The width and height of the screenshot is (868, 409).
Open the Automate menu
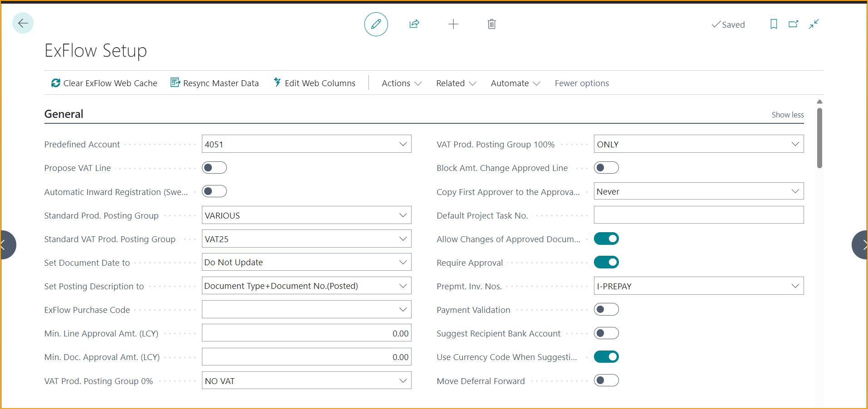[515, 83]
